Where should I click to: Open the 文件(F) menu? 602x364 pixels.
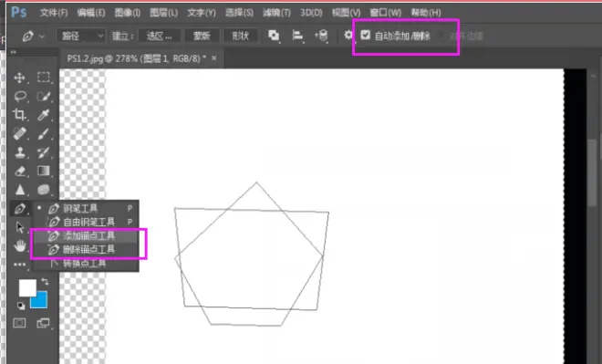pyautogui.click(x=54, y=13)
